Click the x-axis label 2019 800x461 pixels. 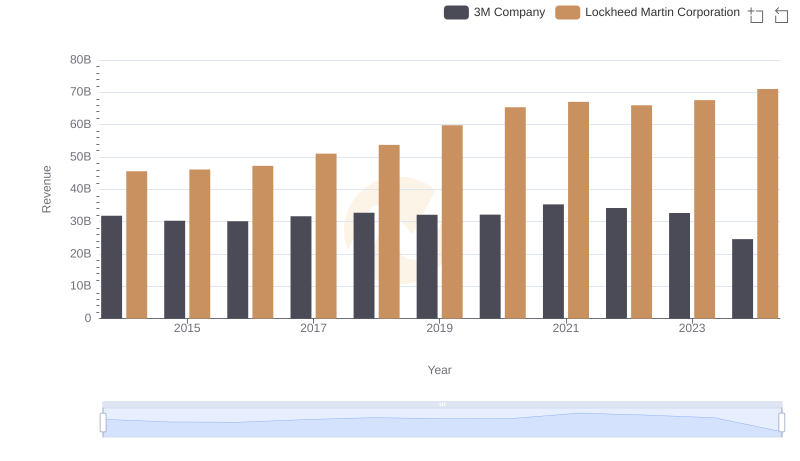click(x=439, y=328)
